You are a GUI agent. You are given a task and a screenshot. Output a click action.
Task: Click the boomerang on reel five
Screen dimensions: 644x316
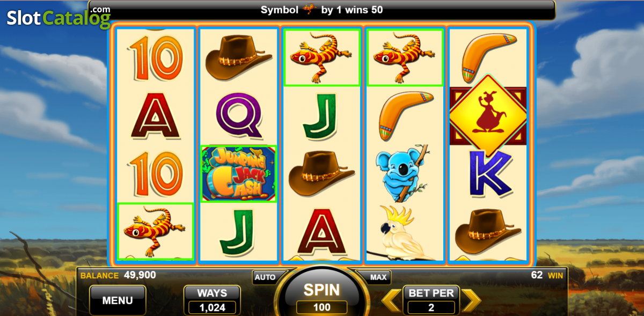click(488, 55)
